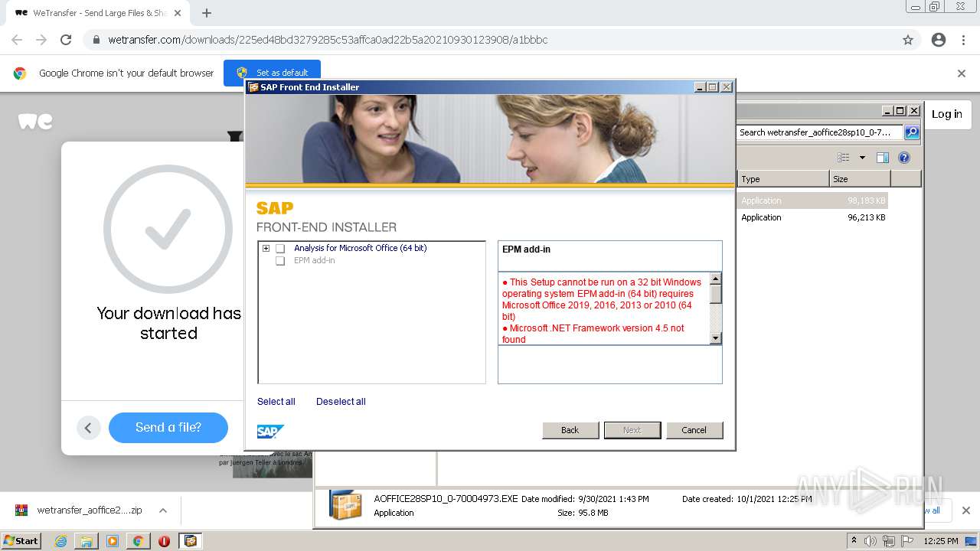Dismiss default browser notification bar

click(962, 73)
